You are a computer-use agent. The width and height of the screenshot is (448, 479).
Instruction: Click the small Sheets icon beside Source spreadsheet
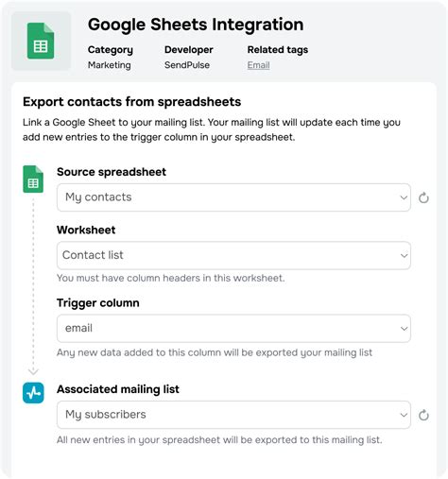[x=33, y=179]
